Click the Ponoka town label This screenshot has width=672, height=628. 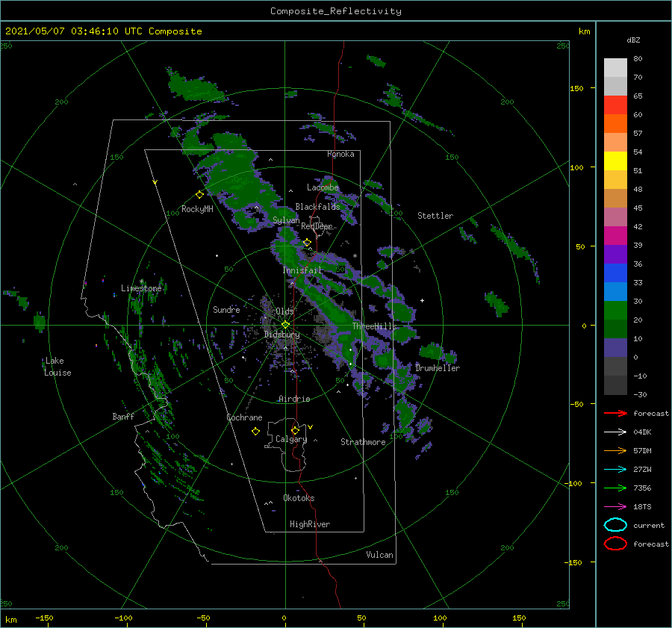click(x=340, y=154)
